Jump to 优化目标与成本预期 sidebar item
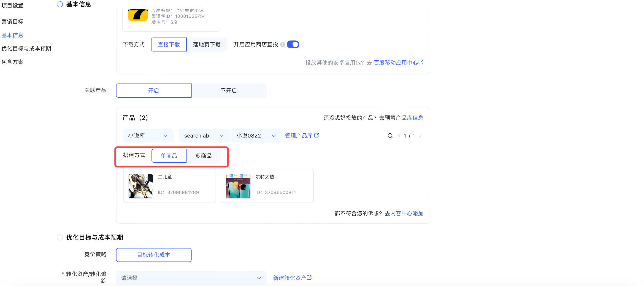Viewport: 644px width, 286px height. pos(26,49)
